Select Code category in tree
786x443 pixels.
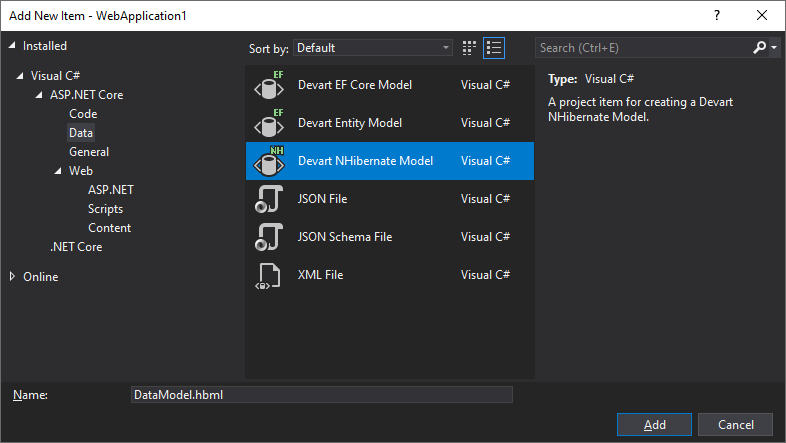83,114
